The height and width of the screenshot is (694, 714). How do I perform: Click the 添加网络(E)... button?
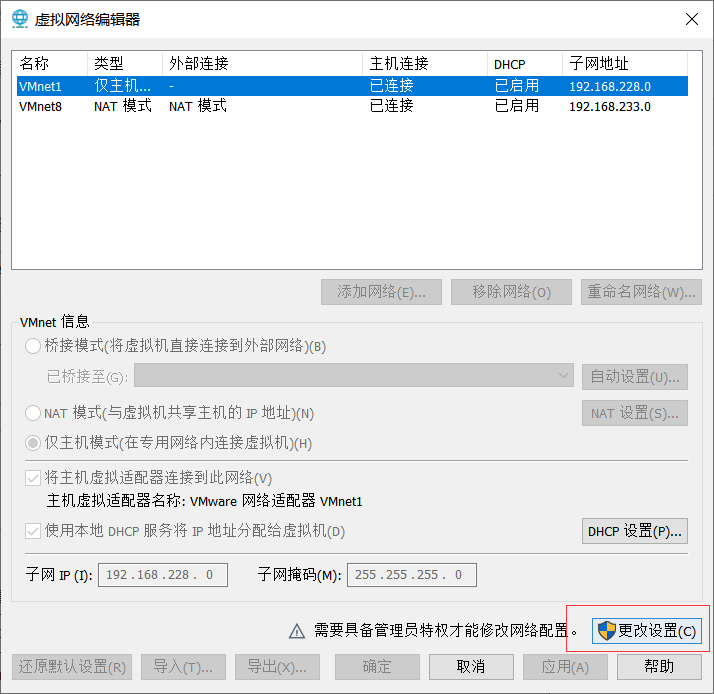(x=381, y=292)
